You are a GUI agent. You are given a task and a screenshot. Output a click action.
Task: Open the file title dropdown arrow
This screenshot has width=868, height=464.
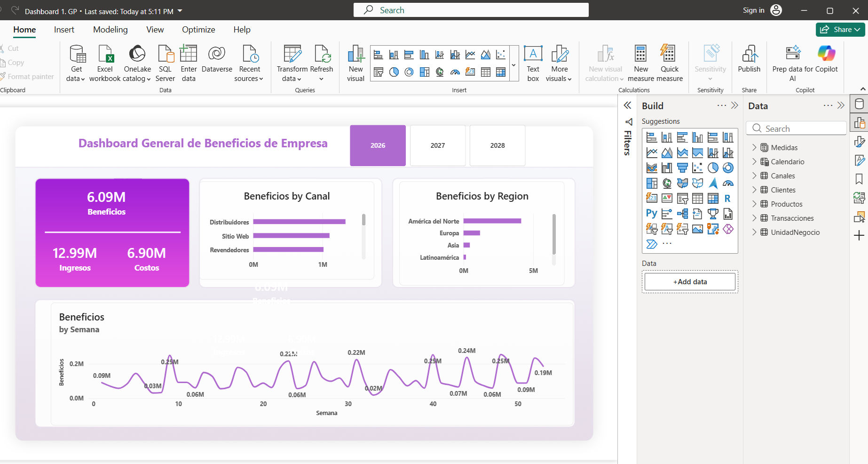coord(180,11)
